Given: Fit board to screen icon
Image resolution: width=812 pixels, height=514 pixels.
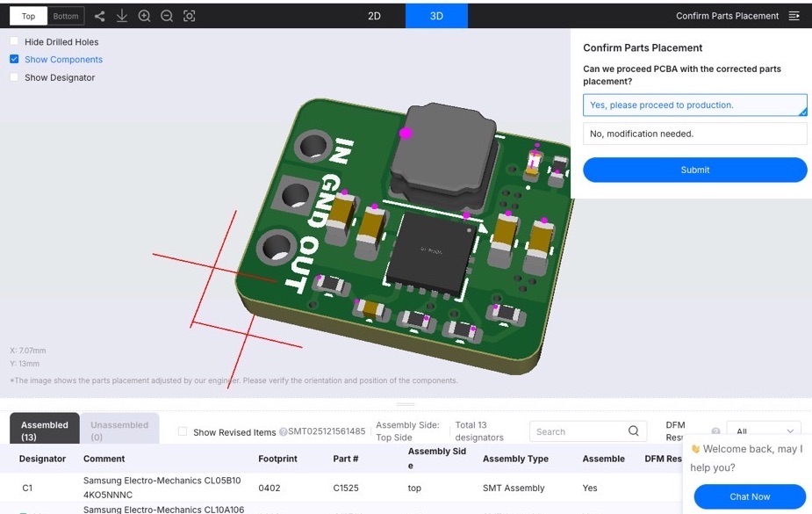Looking at the screenshot, I should click(x=190, y=16).
